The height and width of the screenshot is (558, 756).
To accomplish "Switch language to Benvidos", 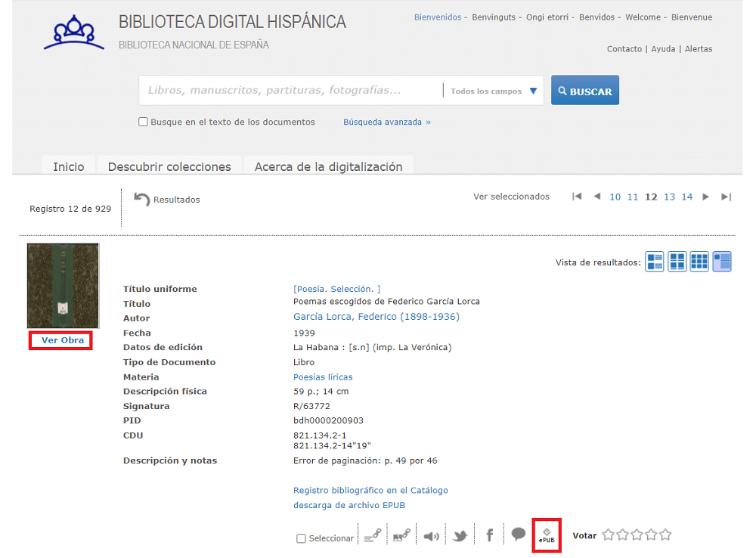I will tap(597, 17).
